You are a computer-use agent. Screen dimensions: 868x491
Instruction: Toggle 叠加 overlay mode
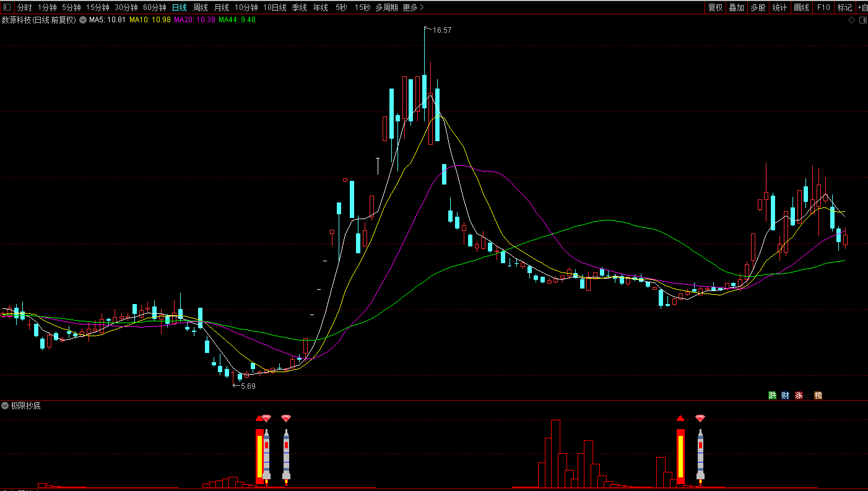736,7
